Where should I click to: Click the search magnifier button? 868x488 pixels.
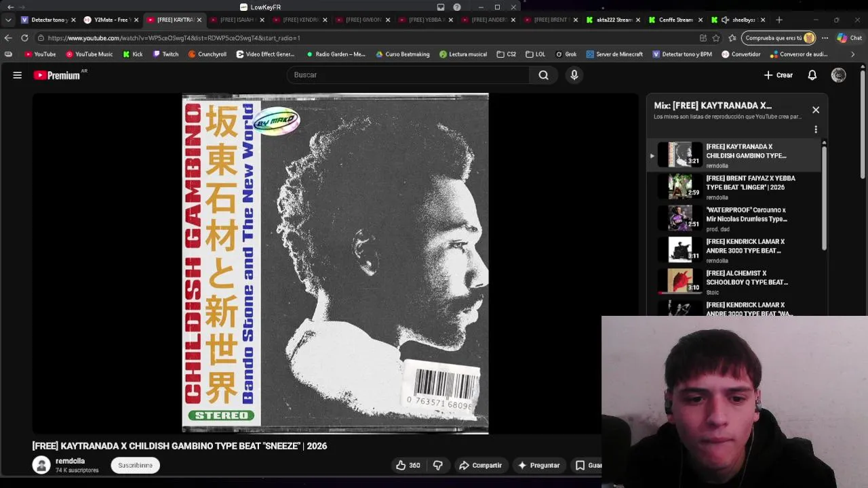(543, 75)
